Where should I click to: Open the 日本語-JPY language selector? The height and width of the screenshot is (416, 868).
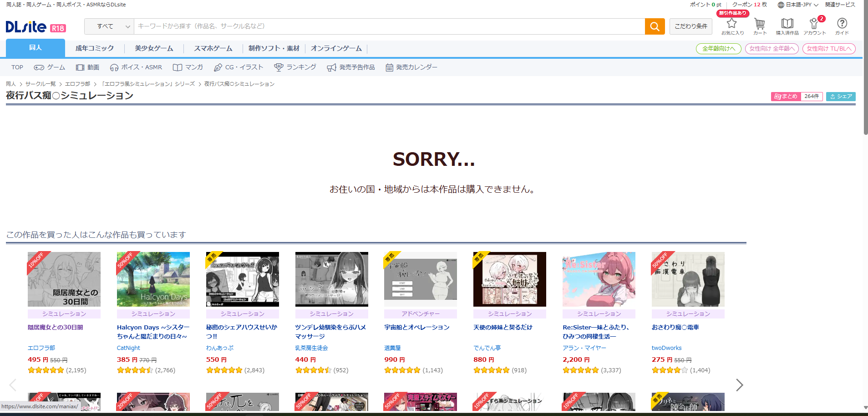tap(798, 5)
